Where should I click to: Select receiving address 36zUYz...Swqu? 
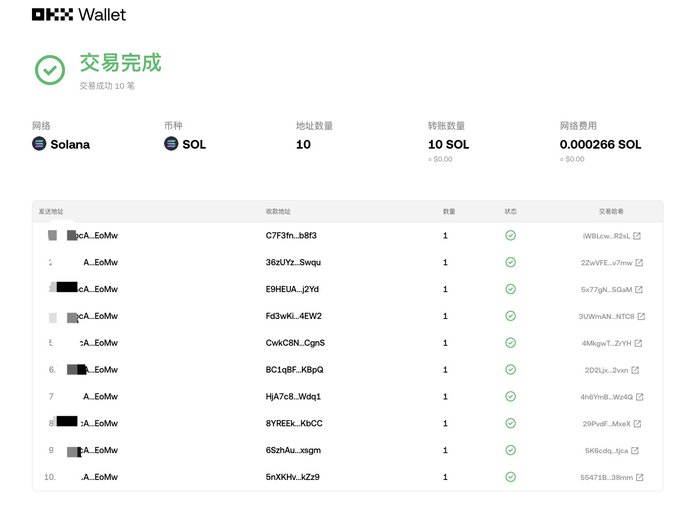pos(293,262)
